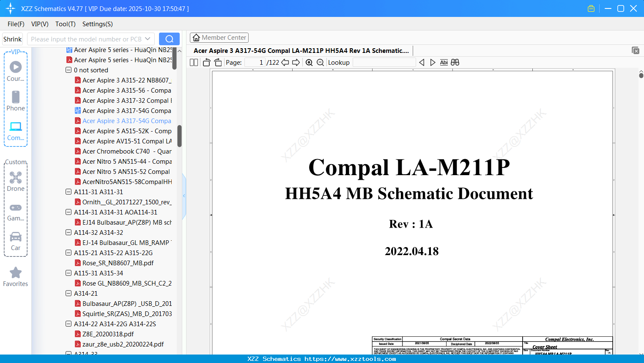
Task: Open AcerNitro5AN515-58CompalHH file
Action: [123, 181]
